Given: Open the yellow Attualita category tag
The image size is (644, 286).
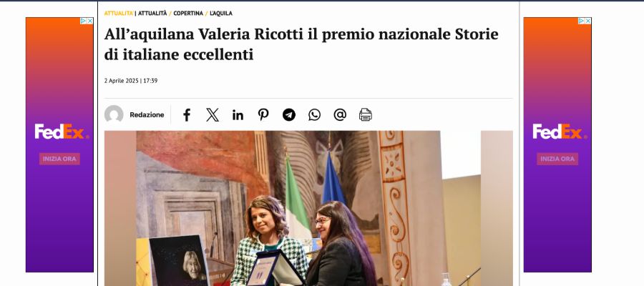Looking at the screenshot, I should (119, 13).
